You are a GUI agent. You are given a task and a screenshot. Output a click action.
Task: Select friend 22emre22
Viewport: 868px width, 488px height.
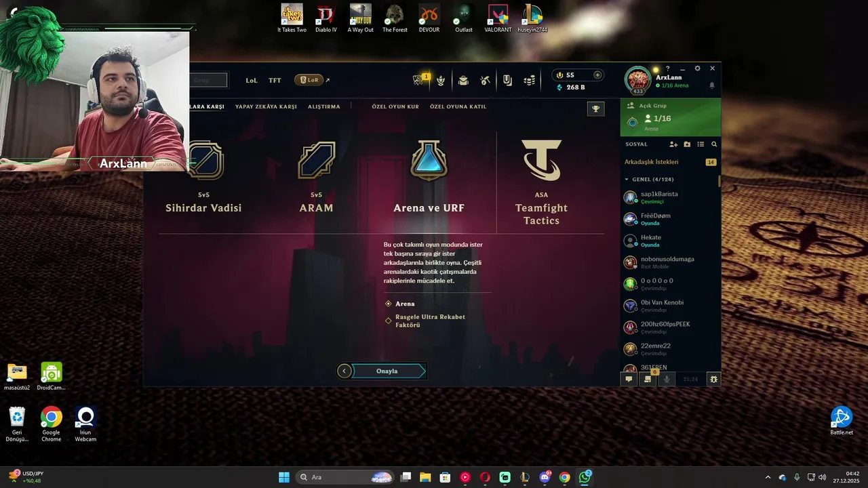click(670, 349)
